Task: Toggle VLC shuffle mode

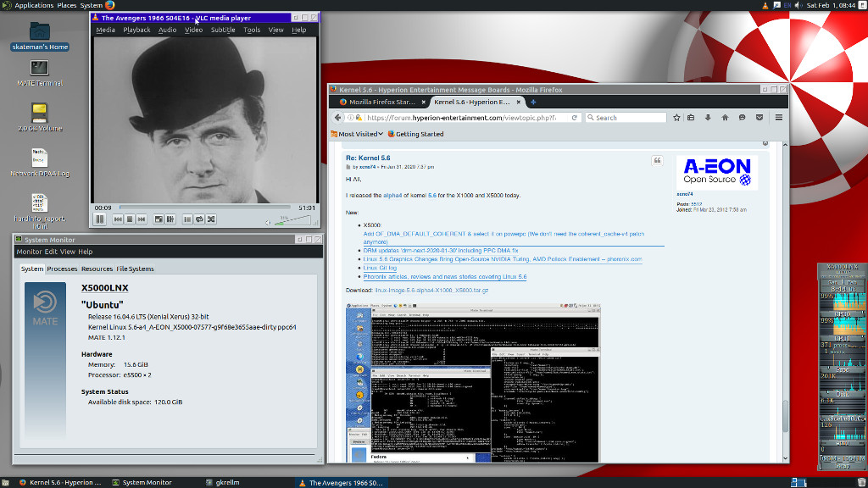Action: 211,219
